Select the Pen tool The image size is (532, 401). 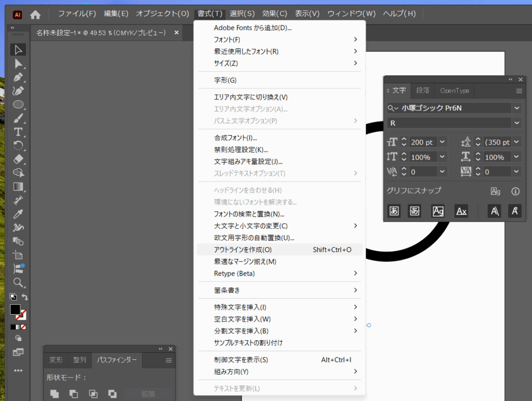click(x=18, y=77)
